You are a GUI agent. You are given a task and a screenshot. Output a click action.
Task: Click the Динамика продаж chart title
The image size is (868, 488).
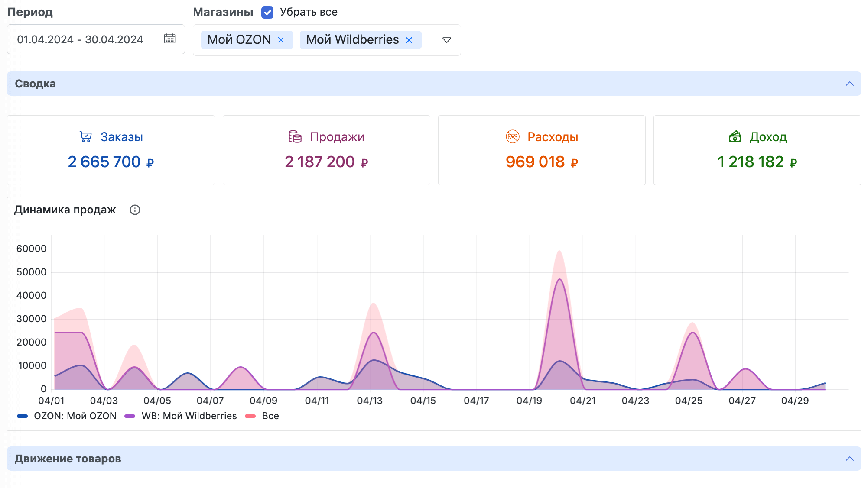(x=65, y=210)
